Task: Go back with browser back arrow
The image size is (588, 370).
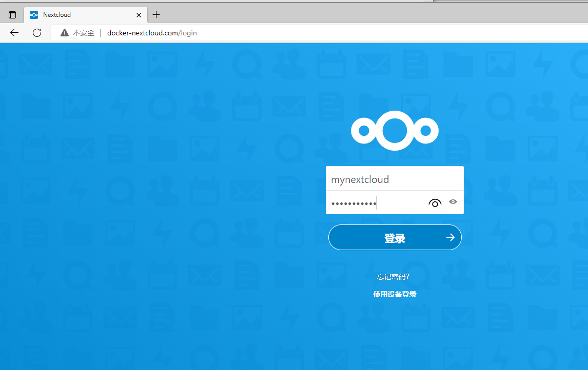Action: click(14, 33)
